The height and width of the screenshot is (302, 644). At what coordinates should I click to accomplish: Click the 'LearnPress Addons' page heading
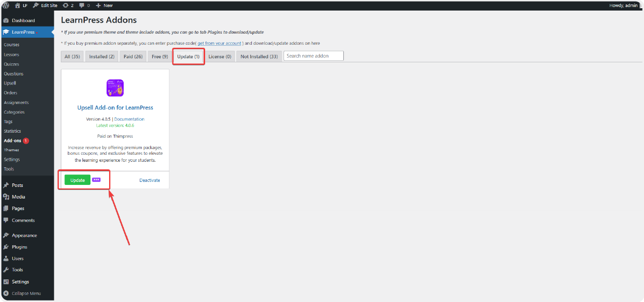pos(99,20)
